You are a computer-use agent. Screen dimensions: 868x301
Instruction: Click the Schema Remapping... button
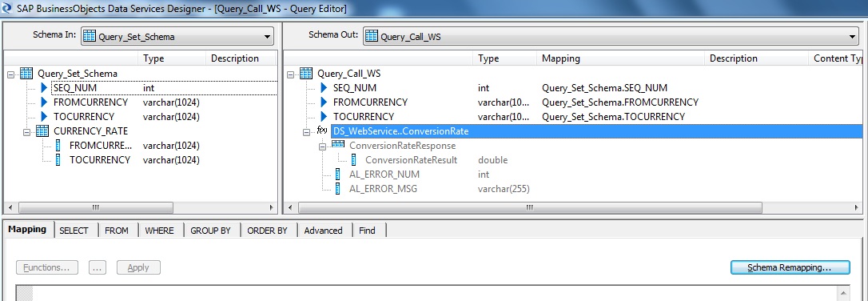[790, 267]
